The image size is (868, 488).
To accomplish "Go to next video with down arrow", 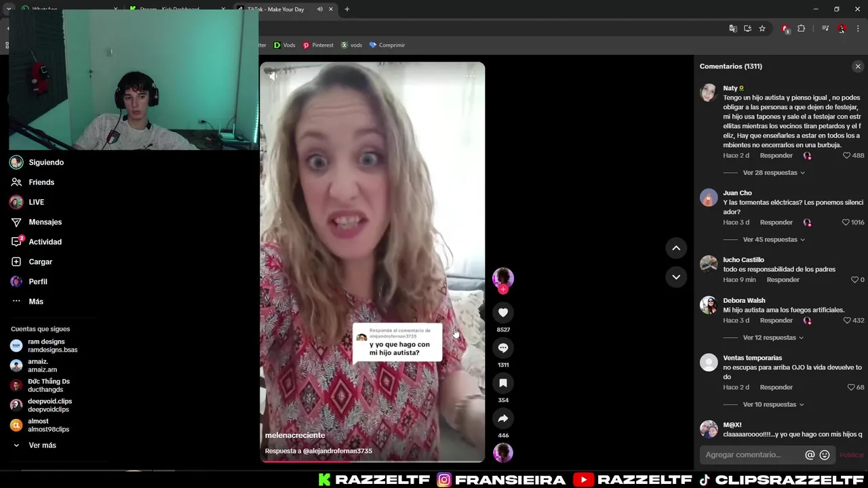I will (676, 277).
